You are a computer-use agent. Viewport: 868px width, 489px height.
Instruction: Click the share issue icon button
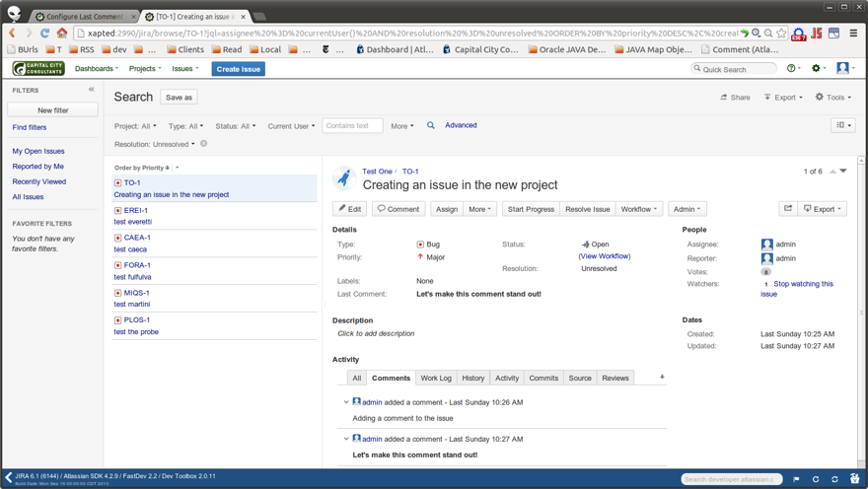(x=788, y=209)
